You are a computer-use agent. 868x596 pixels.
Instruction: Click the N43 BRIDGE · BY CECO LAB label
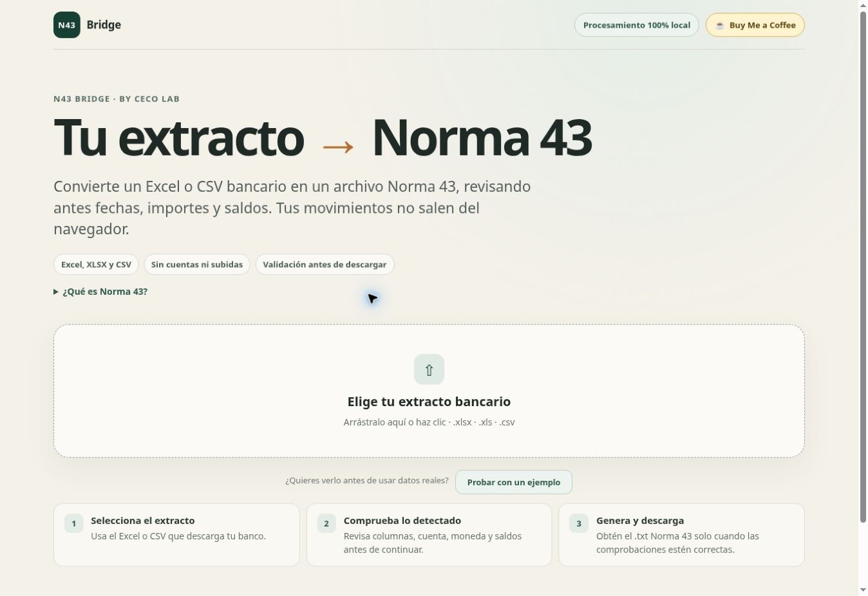[x=117, y=99]
